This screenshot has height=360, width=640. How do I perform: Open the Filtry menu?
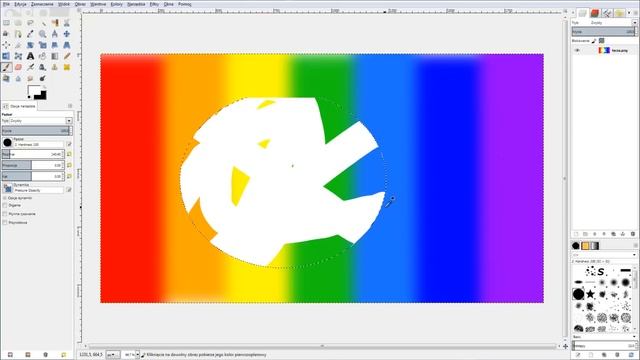(154, 4)
